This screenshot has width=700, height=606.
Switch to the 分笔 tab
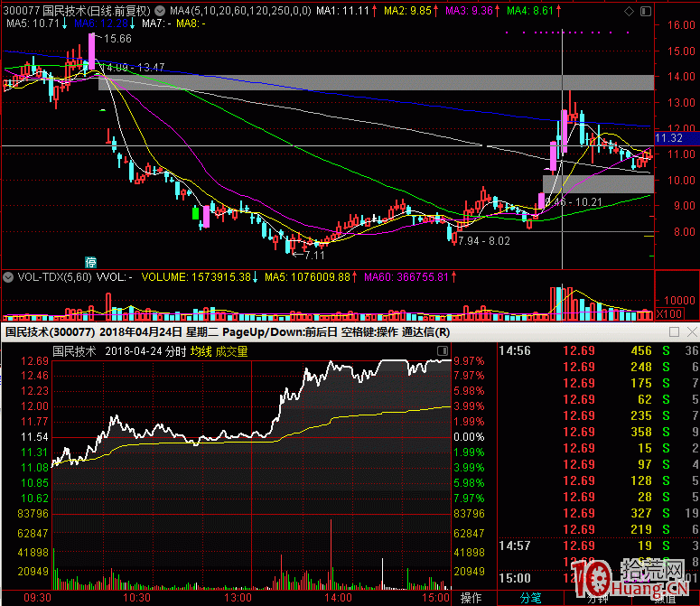531,598
